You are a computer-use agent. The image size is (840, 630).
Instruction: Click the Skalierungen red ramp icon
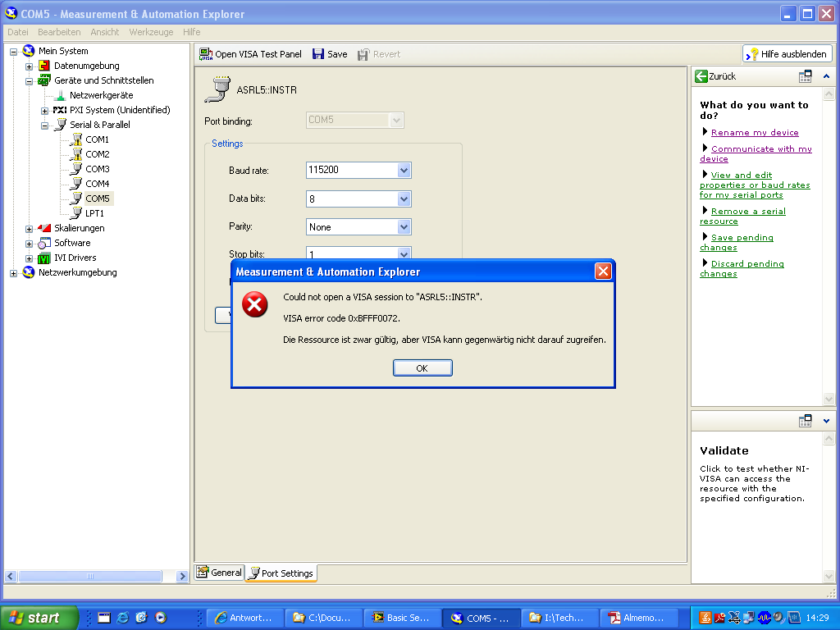point(44,228)
